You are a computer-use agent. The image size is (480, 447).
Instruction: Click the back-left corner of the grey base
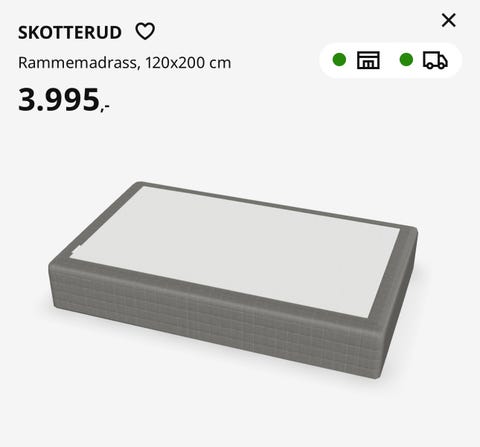[140, 185]
